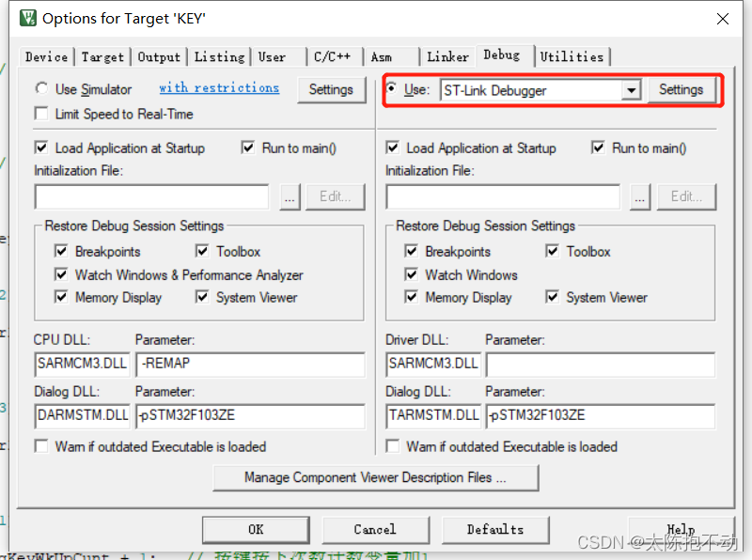
Task: Click the Defaults button
Action: coord(495,530)
